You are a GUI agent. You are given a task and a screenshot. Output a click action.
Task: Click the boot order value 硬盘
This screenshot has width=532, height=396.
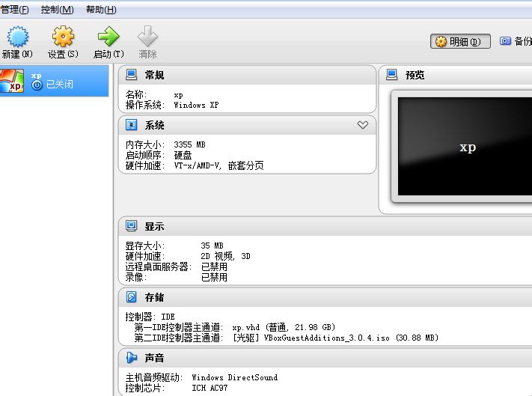[x=183, y=155]
